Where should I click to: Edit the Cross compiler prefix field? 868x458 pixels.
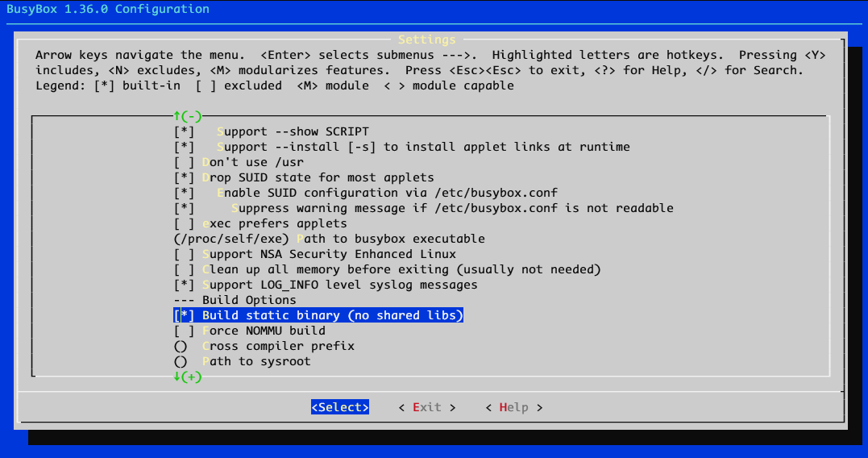(x=264, y=346)
